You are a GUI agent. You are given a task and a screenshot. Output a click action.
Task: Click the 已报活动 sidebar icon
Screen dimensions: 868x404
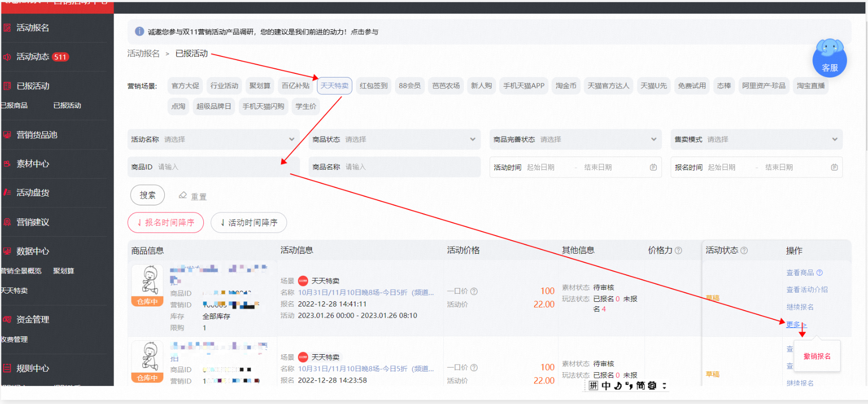point(7,86)
